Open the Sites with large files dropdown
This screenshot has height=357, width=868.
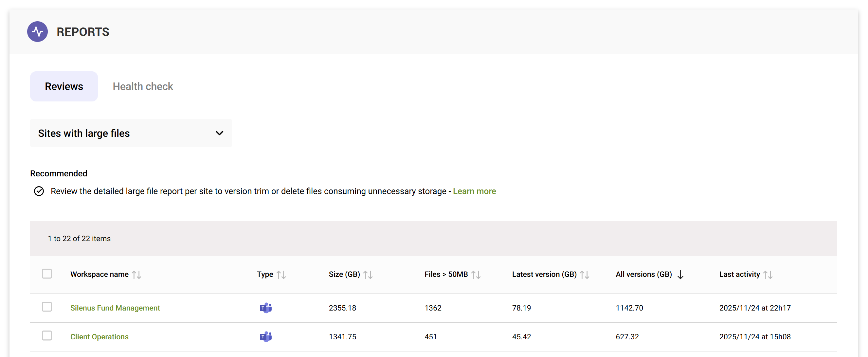point(131,133)
